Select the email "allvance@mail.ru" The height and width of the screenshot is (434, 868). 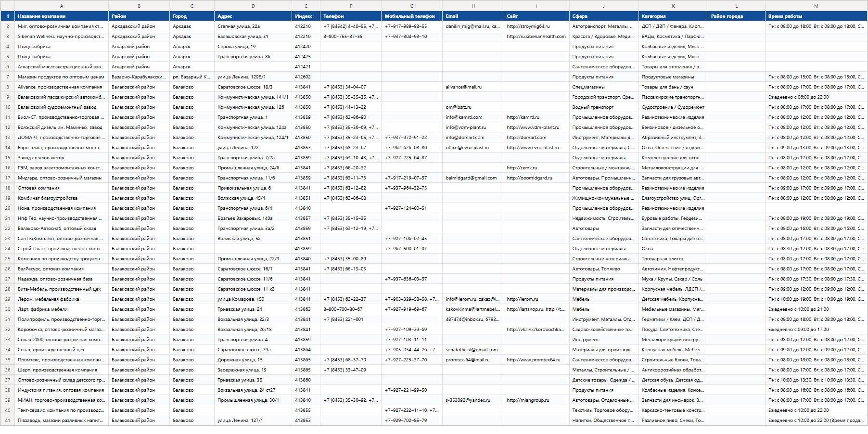pyautogui.click(x=473, y=87)
